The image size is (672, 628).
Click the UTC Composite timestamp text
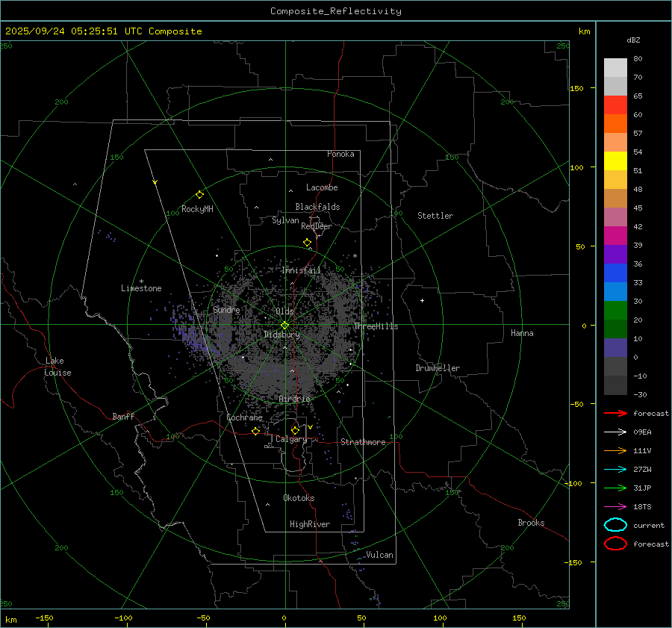pyautogui.click(x=103, y=31)
